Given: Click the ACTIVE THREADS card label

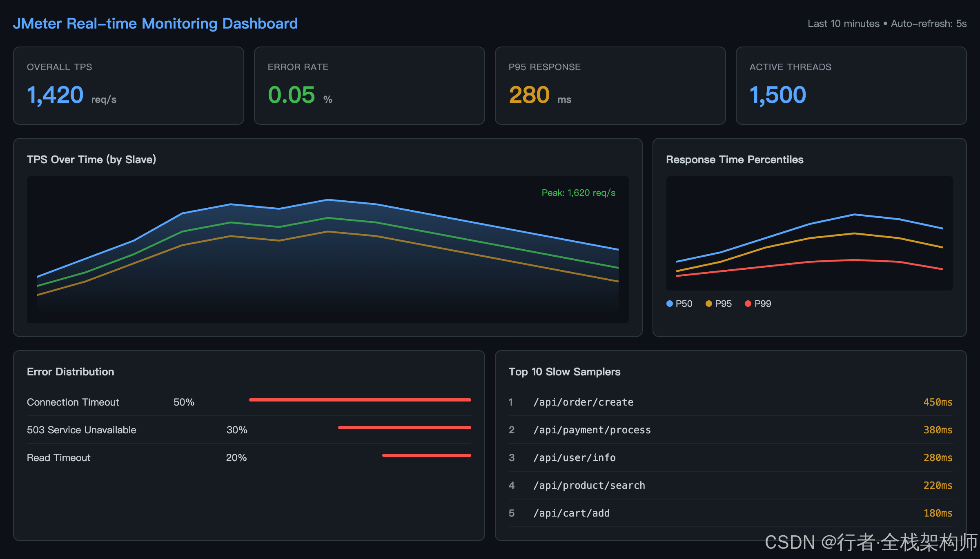Looking at the screenshot, I should point(790,67).
